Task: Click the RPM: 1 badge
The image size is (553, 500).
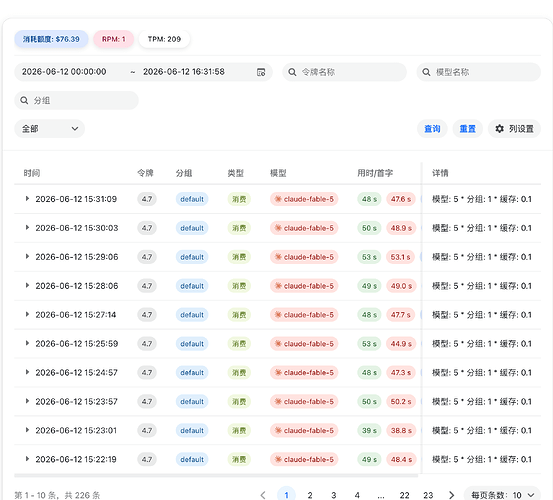Action: pyautogui.click(x=114, y=39)
